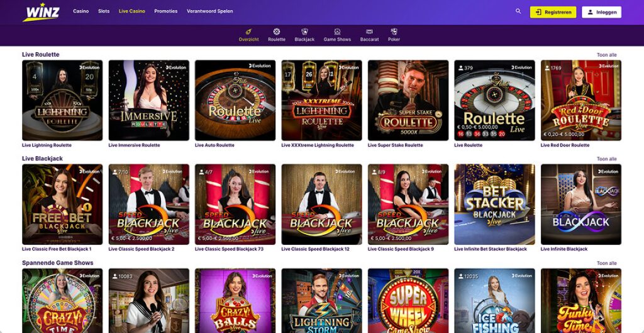Click the "Live Classic Speed Blackjack 73" caption
This screenshot has height=333, width=644.
(229, 249)
